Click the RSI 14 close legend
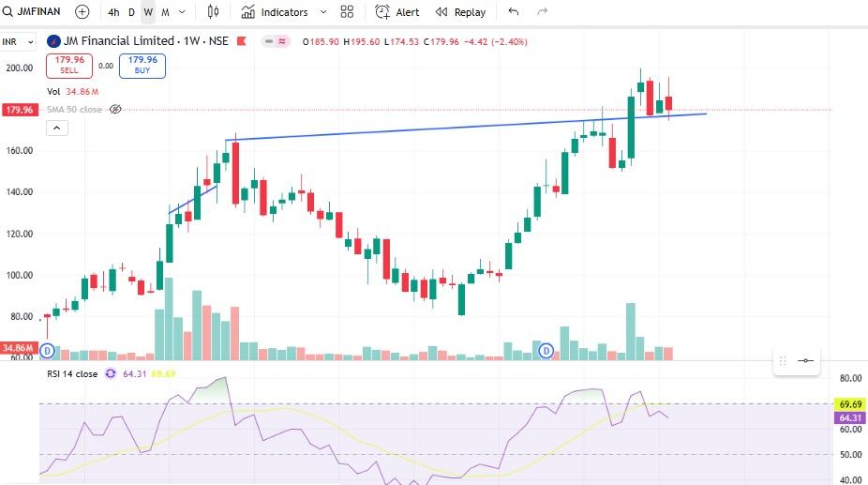Viewport: 868px width, 485px height. coord(72,374)
